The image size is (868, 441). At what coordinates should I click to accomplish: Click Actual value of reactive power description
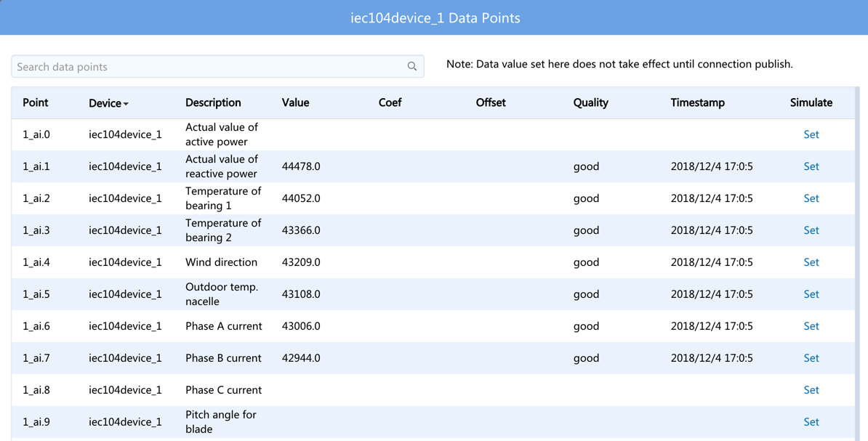(222, 166)
